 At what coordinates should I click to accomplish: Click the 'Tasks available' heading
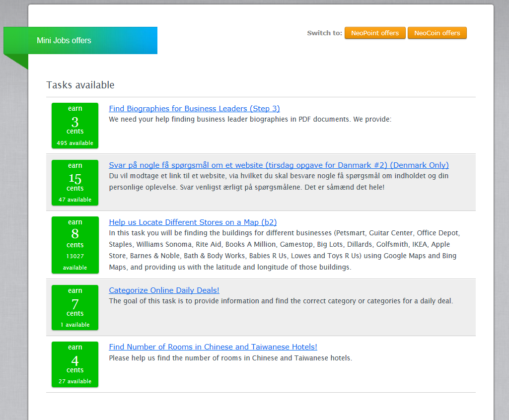point(80,85)
